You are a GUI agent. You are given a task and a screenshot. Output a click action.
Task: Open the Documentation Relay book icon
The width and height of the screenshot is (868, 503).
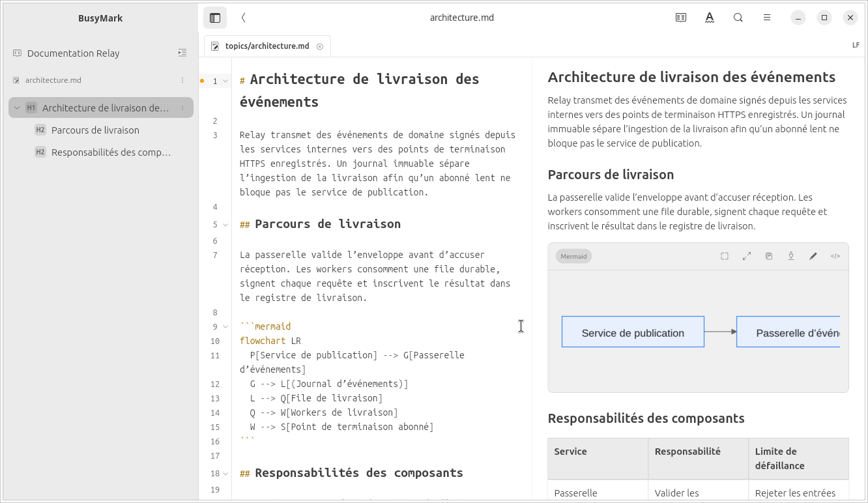coord(18,53)
